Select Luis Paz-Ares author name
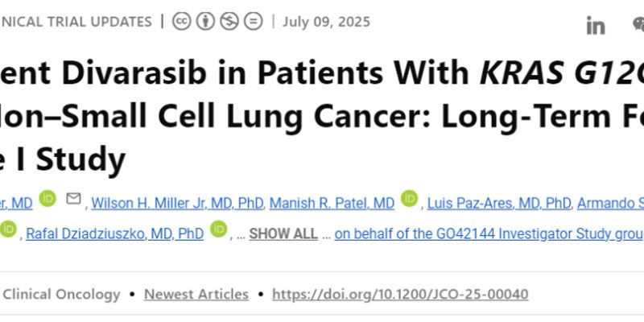 [499, 204]
